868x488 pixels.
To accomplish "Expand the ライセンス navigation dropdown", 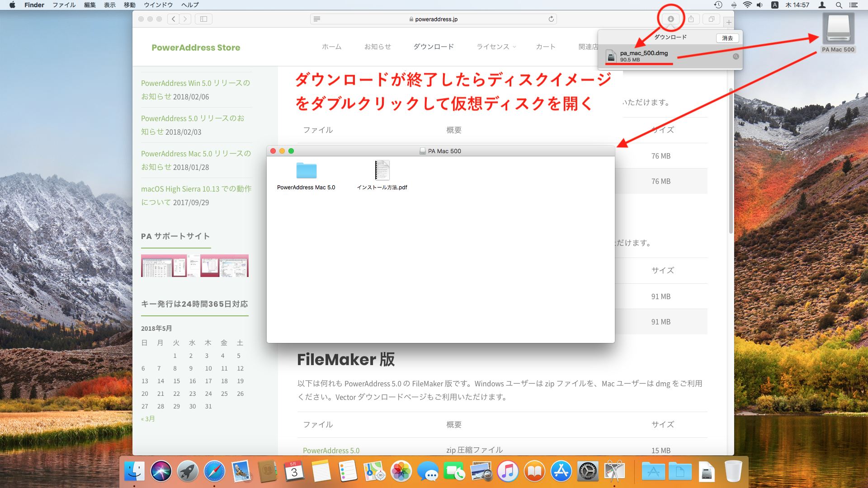I will [496, 47].
